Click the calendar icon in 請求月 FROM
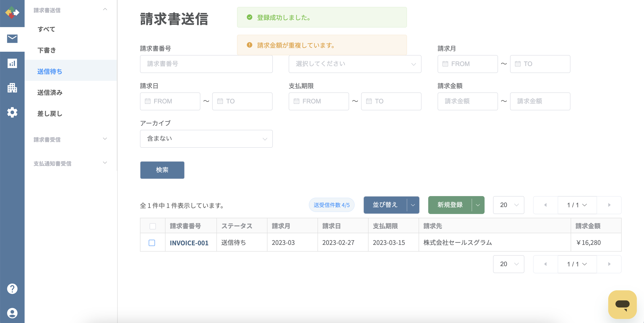The image size is (644, 323). pos(445,64)
